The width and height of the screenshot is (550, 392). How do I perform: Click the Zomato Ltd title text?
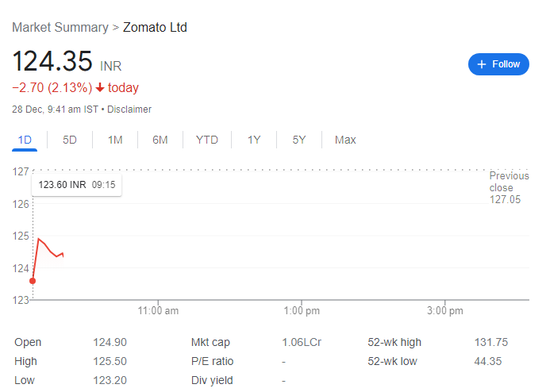tap(155, 27)
